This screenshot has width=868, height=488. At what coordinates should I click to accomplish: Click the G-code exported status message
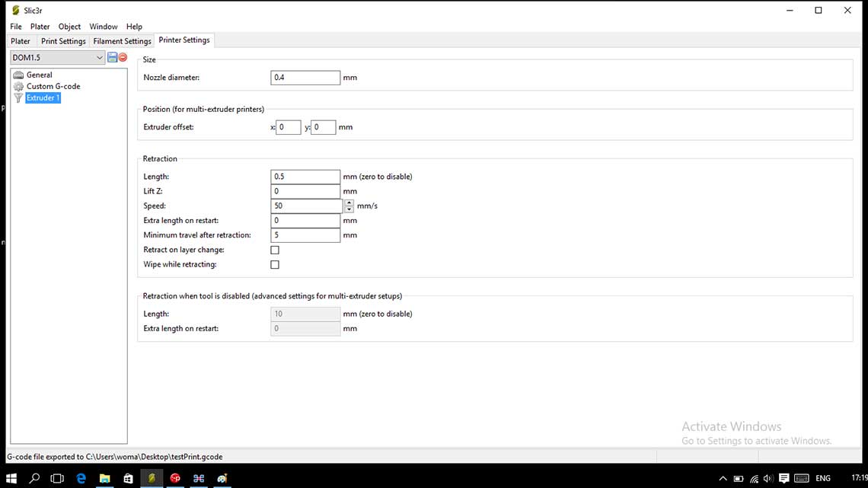[114, 457]
